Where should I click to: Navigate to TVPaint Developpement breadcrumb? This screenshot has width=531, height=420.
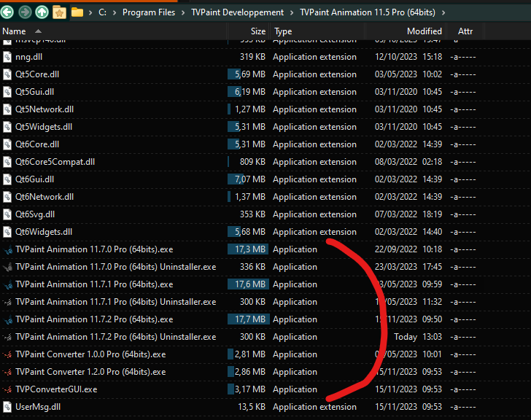tap(237, 12)
